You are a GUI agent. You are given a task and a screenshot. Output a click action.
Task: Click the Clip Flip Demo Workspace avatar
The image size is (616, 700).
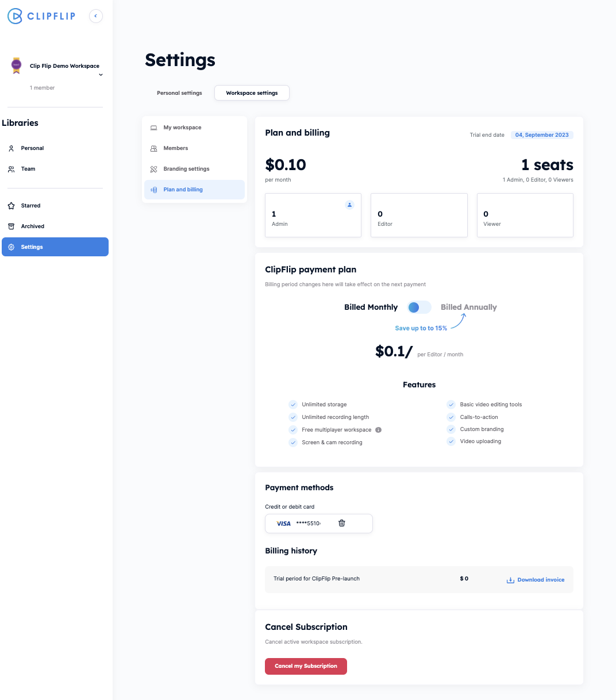pos(17,66)
